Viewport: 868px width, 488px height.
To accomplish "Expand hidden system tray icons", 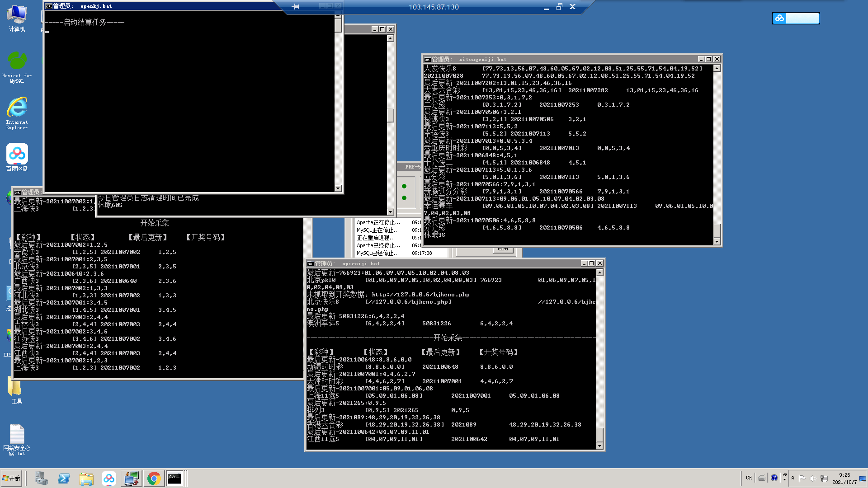I will point(793,478).
